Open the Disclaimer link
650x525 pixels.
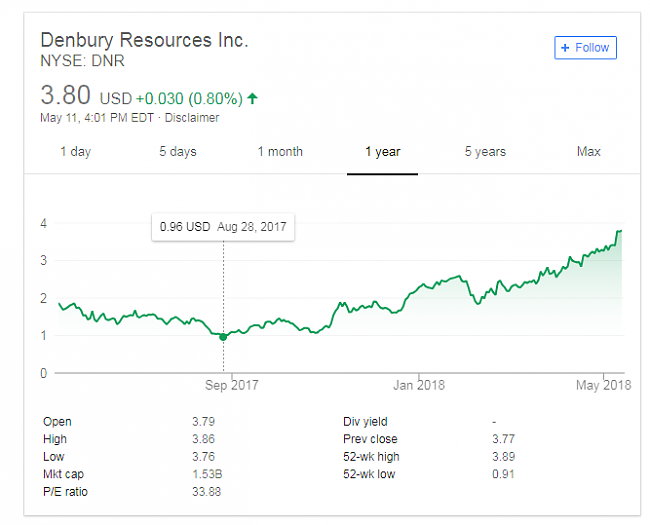(x=192, y=118)
